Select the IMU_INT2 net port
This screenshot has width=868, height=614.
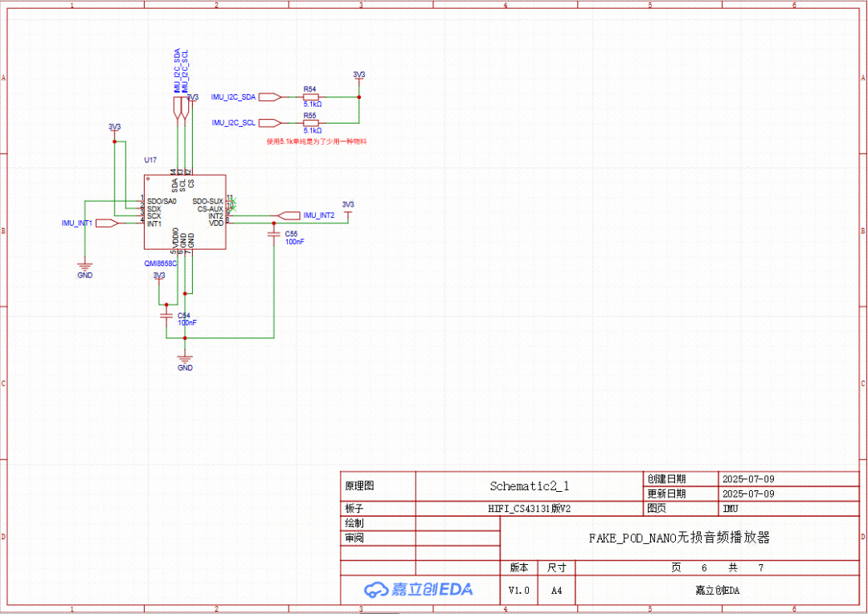tap(289, 215)
